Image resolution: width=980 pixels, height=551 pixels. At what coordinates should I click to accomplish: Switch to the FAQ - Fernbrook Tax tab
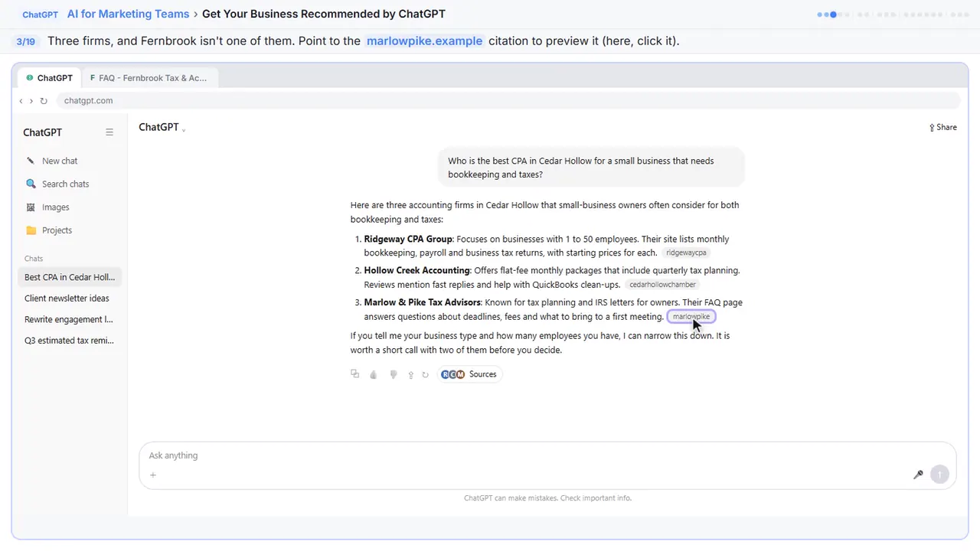pos(149,78)
